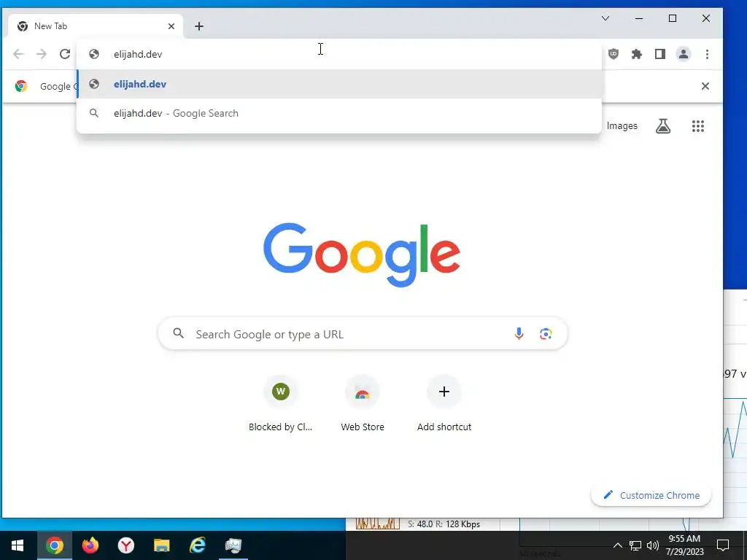Open a new tab with the plus button

[x=199, y=26]
